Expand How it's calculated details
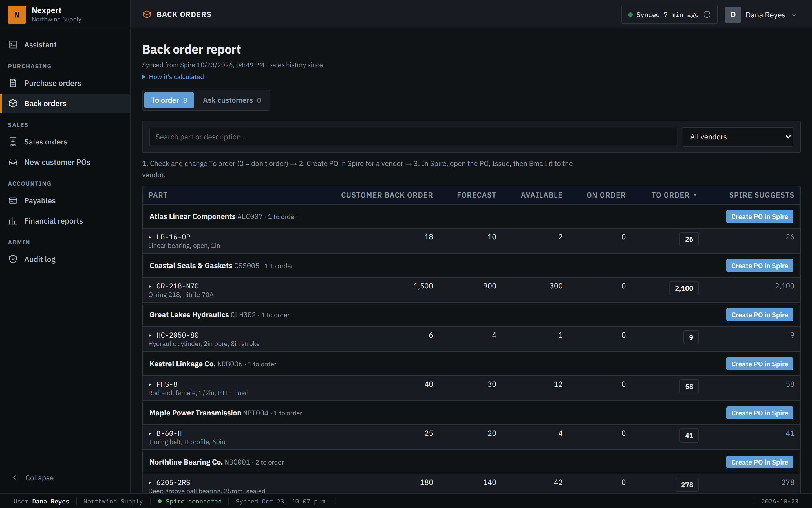 173,76
